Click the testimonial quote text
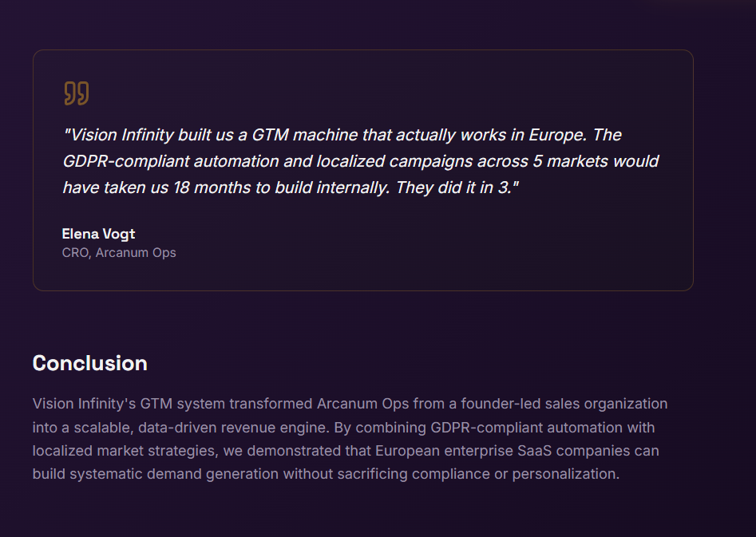Viewport: 756px width, 537px height. pos(361,161)
